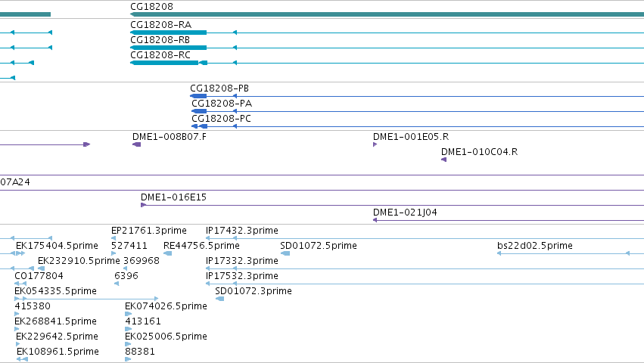The image size is (644, 363).
Task: Click the SD01072.5prime EST glyph
Action: coord(285,253)
